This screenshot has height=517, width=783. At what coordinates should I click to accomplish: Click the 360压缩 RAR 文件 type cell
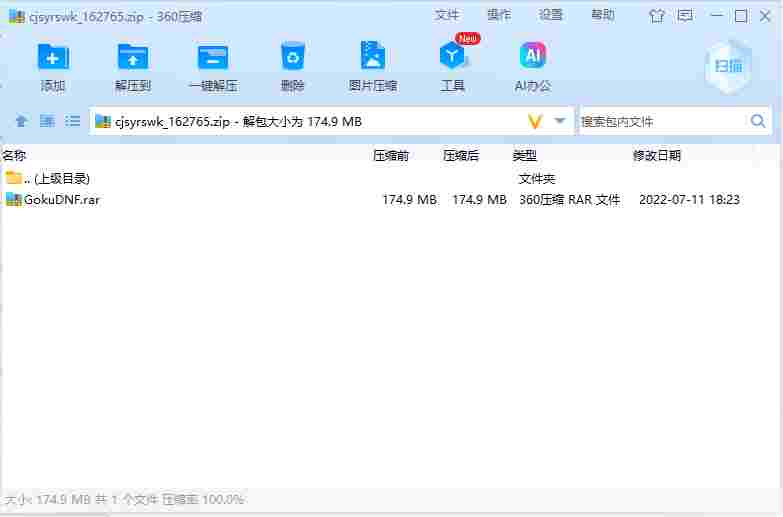pyautogui.click(x=570, y=200)
